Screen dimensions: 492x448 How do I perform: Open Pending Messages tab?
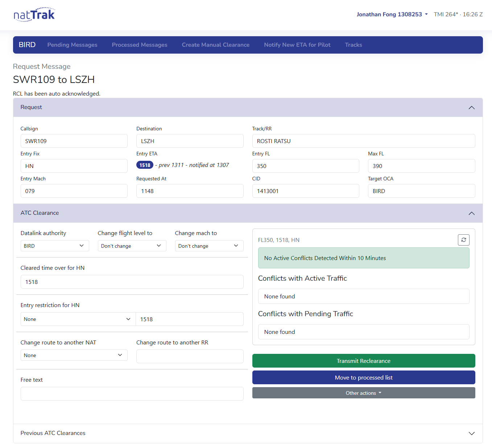[73, 45]
